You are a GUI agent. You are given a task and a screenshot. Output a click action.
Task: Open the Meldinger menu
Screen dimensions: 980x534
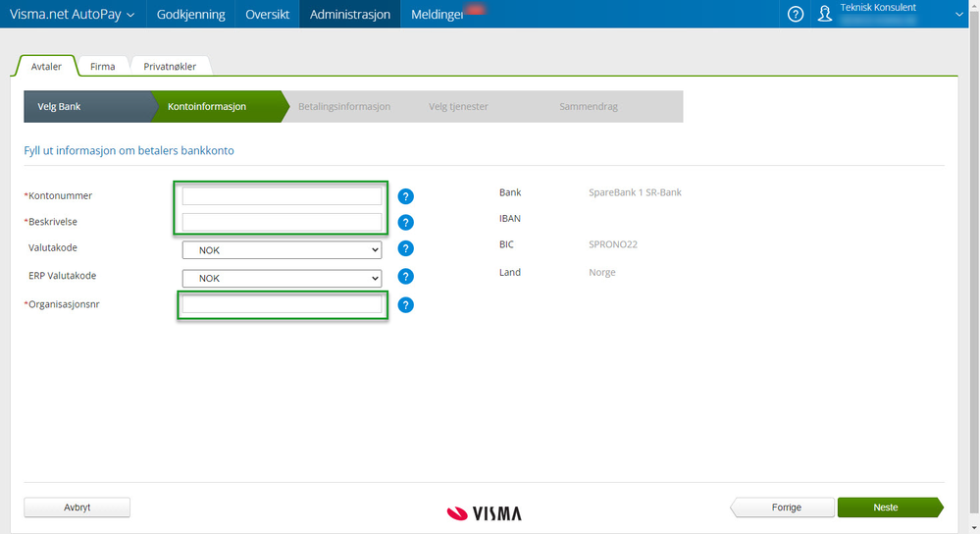tap(438, 14)
